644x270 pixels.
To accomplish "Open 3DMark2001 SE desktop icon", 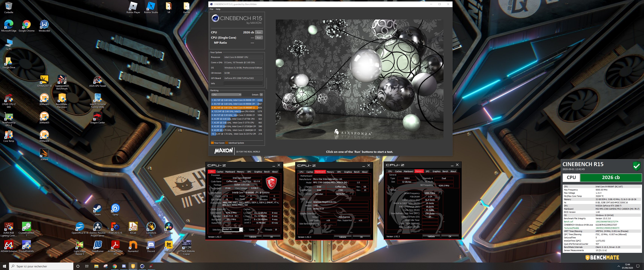I will coord(44,81).
